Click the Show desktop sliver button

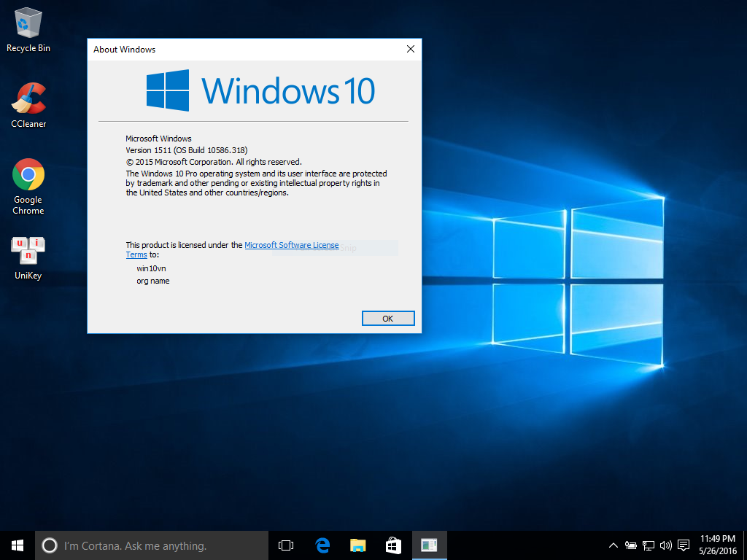pyautogui.click(x=745, y=545)
